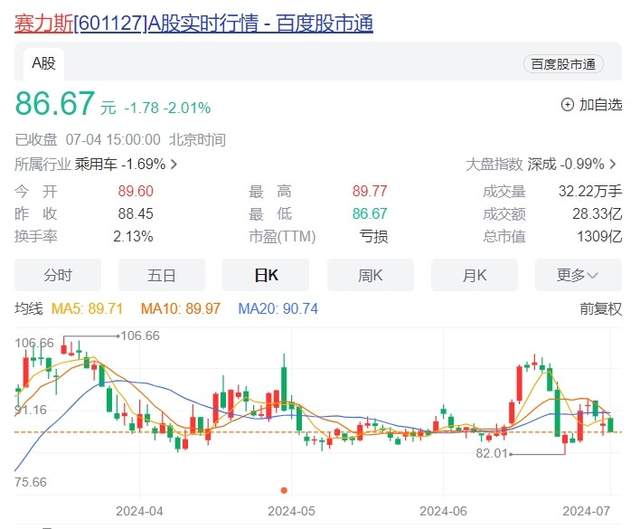This screenshot has height=529, width=640.
Task: Switch to the 周K chart tab
Action: tap(370, 275)
